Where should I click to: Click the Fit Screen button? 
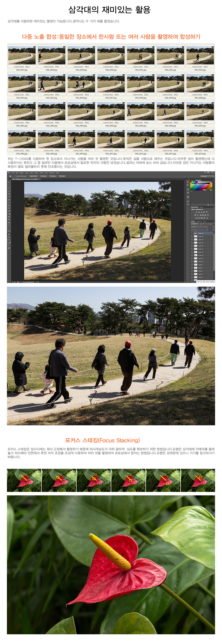[x=43, y=176]
